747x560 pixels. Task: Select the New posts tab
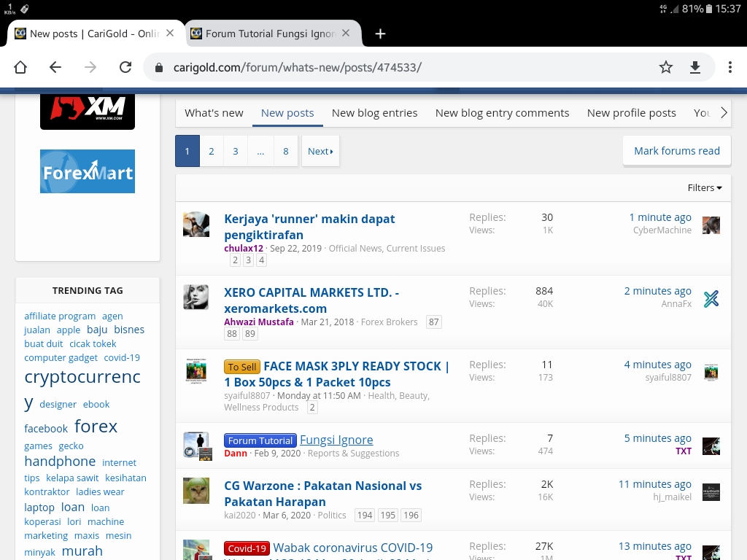pyautogui.click(x=287, y=113)
